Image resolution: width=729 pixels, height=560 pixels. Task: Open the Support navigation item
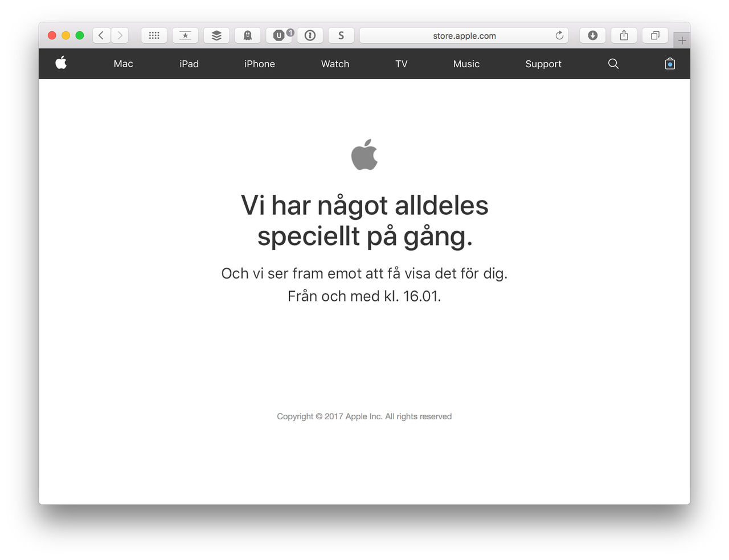[543, 64]
